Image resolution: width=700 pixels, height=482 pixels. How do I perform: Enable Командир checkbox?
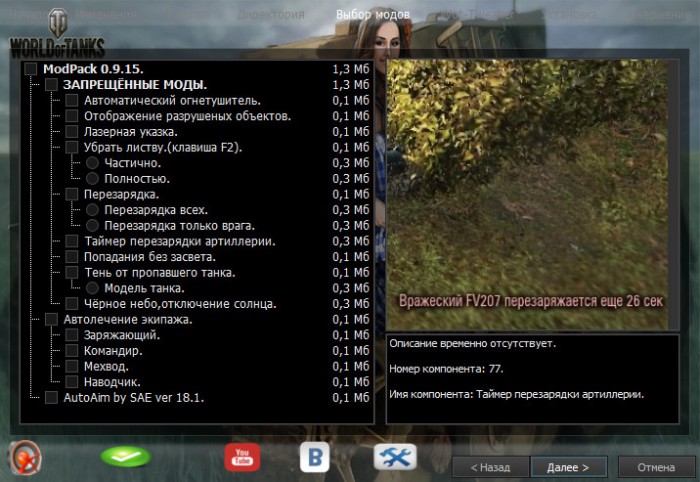(72, 351)
